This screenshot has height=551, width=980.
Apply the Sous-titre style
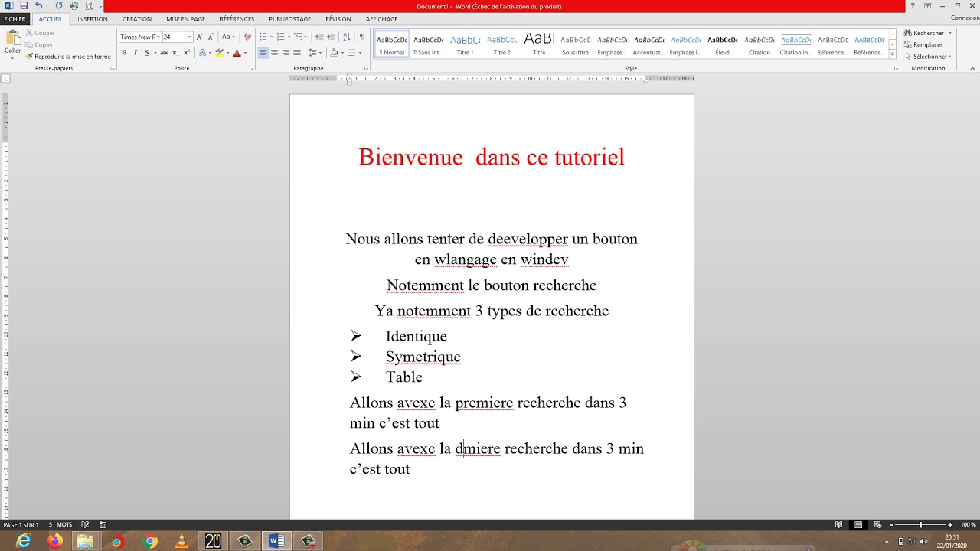pyautogui.click(x=576, y=45)
